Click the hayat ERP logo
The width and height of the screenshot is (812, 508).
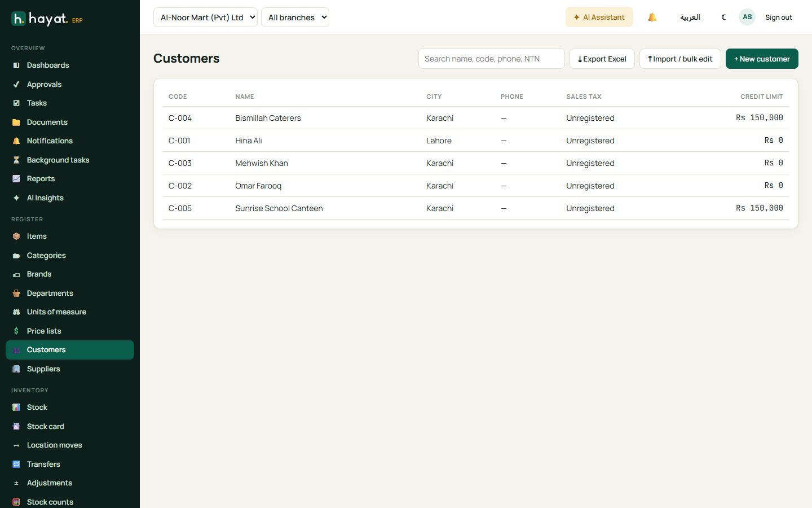[47, 19]
